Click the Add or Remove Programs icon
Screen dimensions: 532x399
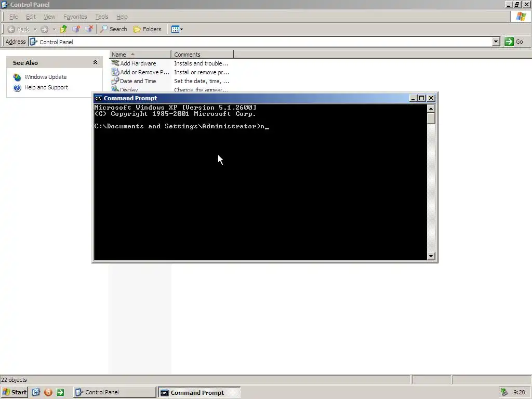[x=115, y=72]
